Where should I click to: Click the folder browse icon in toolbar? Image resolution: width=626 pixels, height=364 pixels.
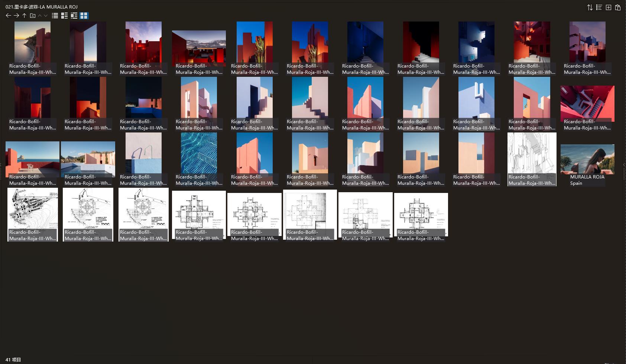coord(33,16)
